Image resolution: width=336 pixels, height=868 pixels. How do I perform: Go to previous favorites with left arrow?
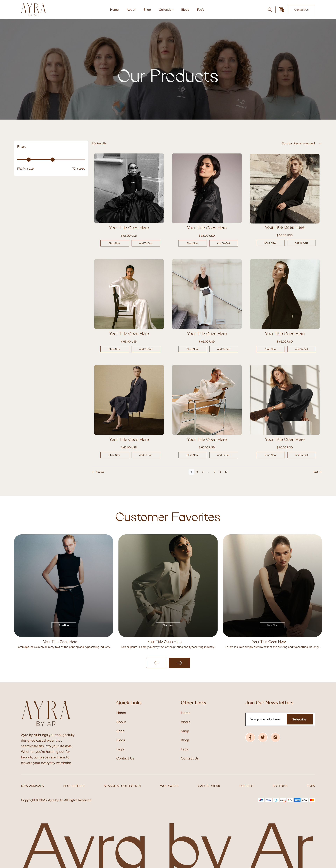(x=156, y=663)
